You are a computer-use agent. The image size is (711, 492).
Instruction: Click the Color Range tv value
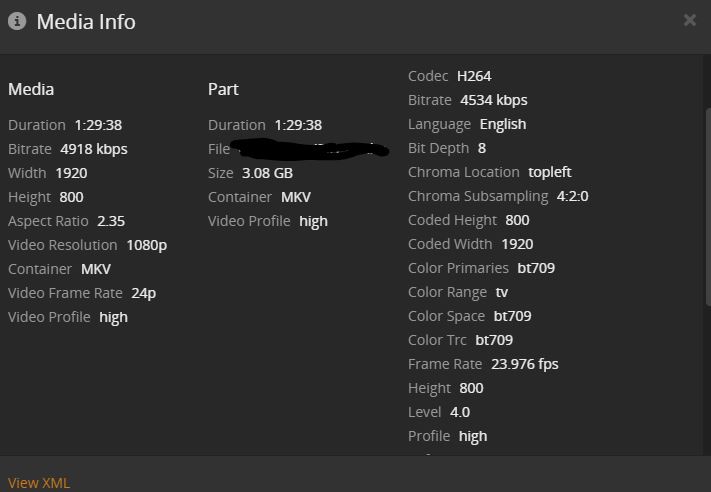[x=502, y=292]
